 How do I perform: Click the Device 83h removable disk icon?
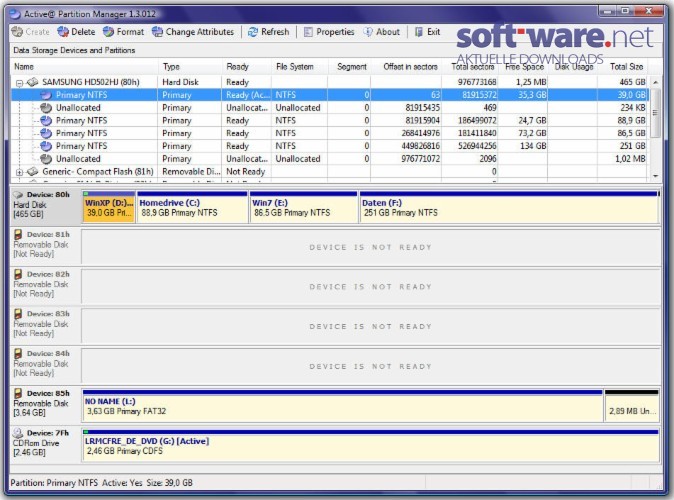[18, 313]
